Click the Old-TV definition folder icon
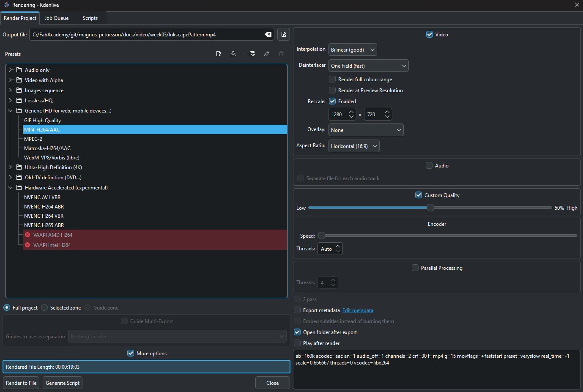 pyautogui.click(x=19, y=177)
